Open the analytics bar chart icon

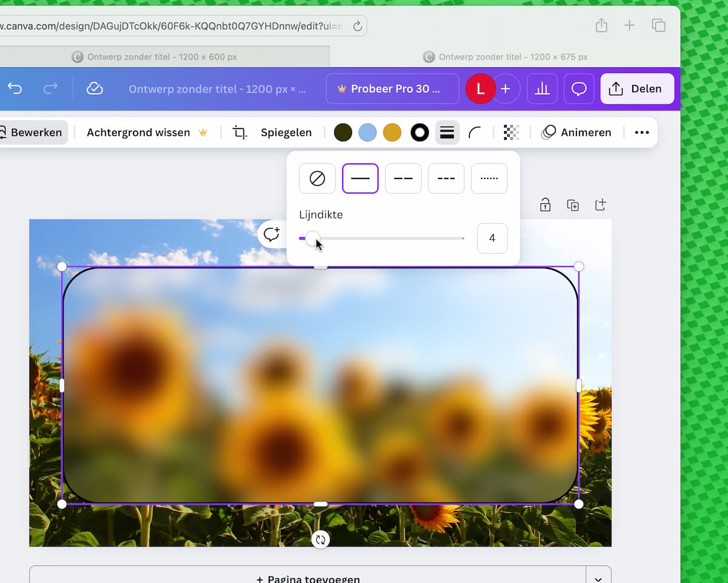point(542,89)
